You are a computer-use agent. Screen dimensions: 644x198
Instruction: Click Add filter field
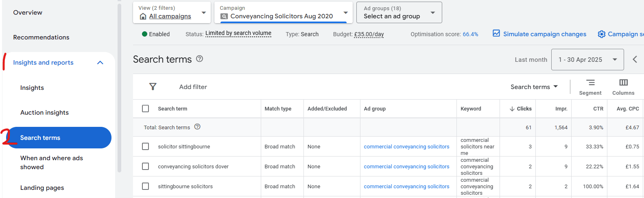click(193, 87)
